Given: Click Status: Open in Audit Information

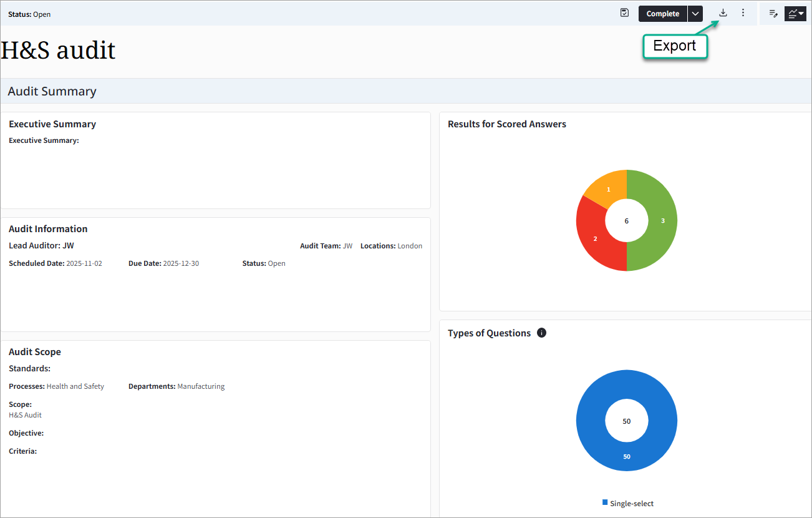Looking at the screenshot, I should [x=264, y=263].
